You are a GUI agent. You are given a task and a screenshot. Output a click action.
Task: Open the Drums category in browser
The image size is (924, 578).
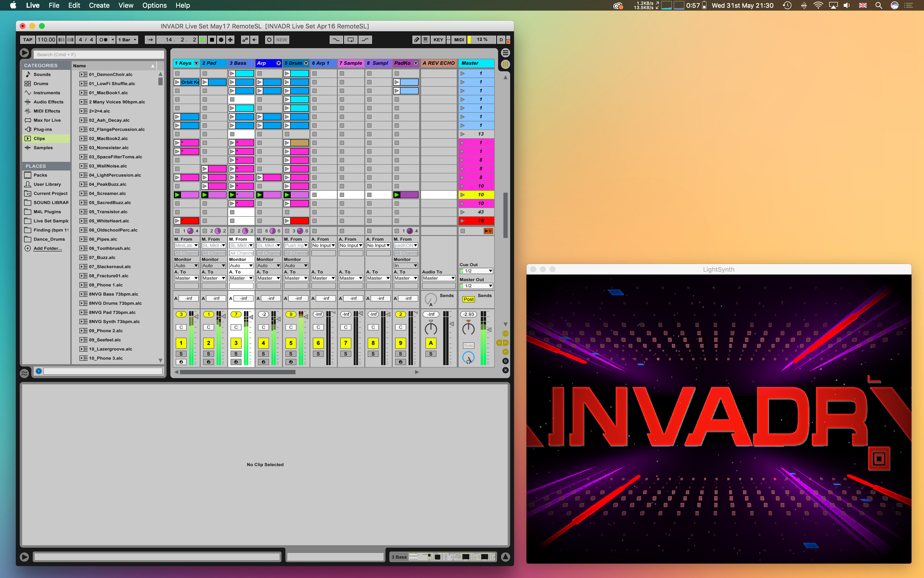click(x=41, y=84)
